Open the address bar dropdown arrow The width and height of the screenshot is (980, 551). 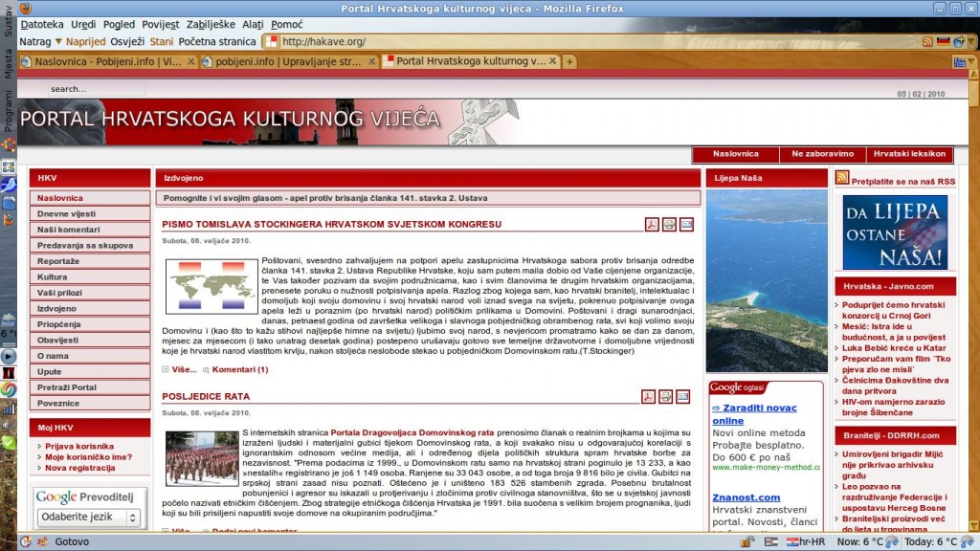point(972,42)
